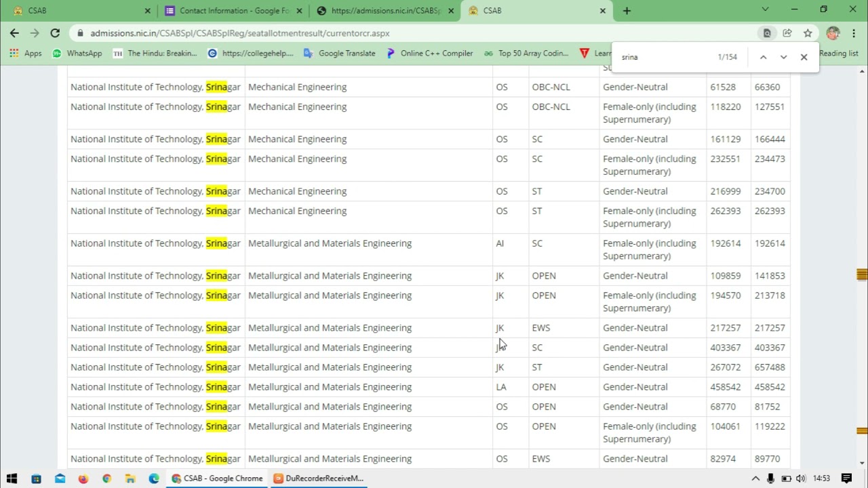View site information lock icon
Image resolution: width=868 pixels, height=488 pixels.
81,33
